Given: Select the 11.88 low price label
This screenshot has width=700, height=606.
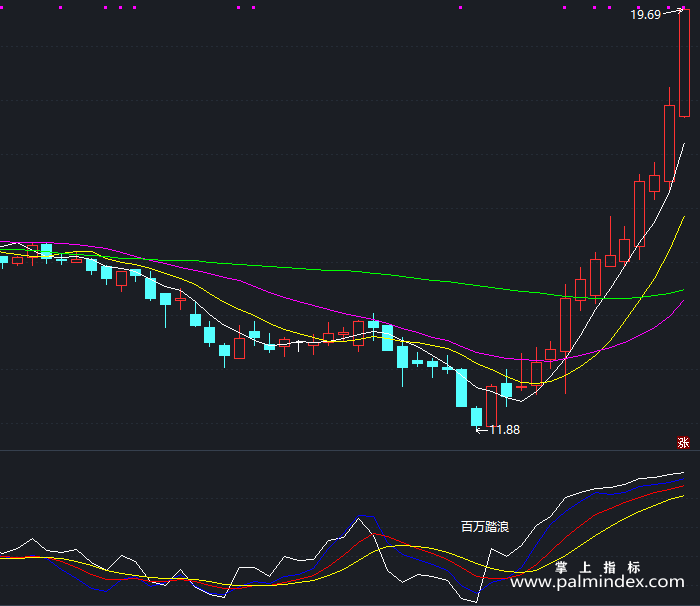Looking at the screenshot, I should [504, 430].
